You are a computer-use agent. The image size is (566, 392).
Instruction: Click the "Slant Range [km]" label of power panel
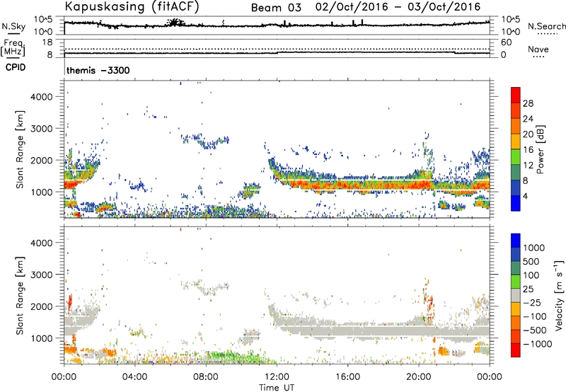click(x=20, y=149)
